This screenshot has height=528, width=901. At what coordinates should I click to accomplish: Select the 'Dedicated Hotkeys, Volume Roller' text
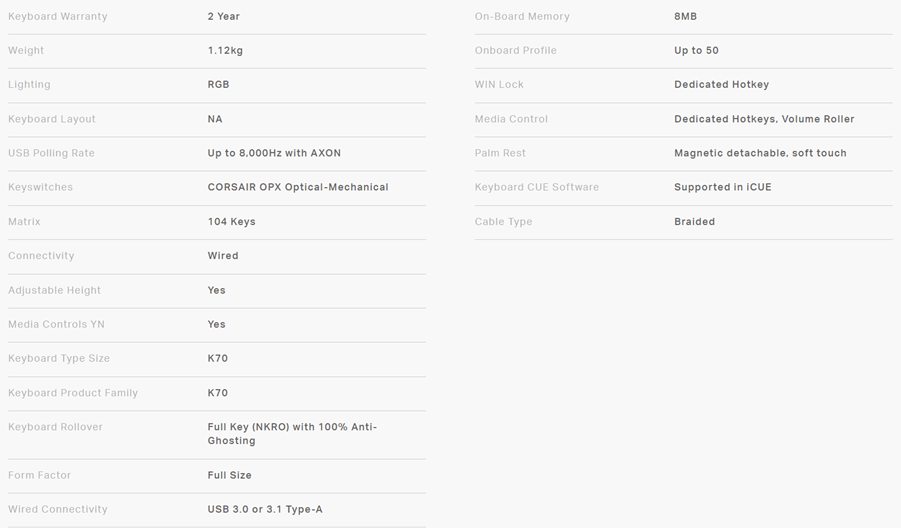coord(764,119)
